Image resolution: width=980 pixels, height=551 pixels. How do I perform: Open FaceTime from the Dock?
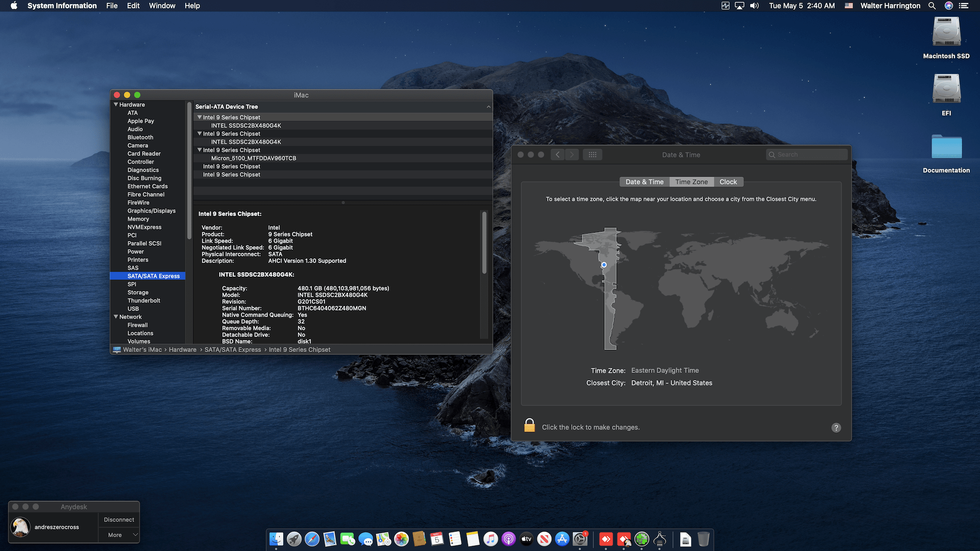coord(348,539)
